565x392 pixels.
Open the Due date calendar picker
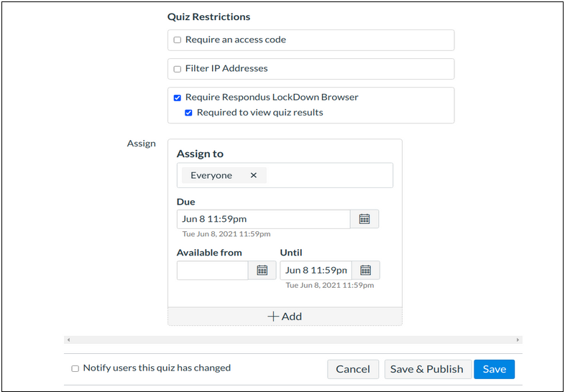tap(364, 219)
